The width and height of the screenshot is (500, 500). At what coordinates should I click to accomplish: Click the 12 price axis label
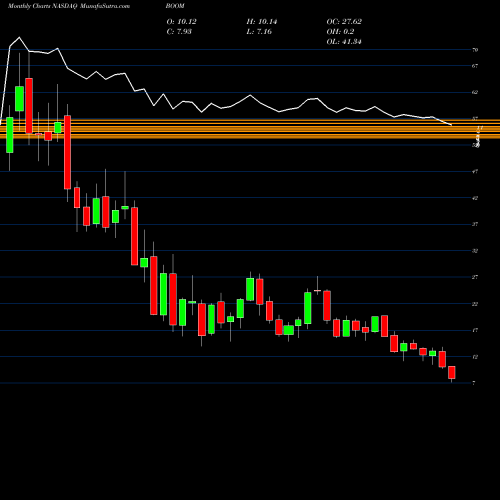[475, 357]
